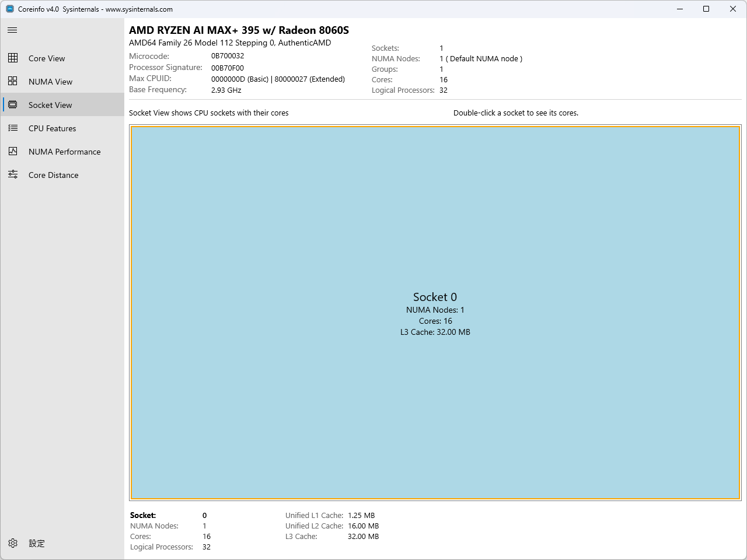Select the Socket View chip icon
This screenshot has height=560, width=747.
point(12,104)
